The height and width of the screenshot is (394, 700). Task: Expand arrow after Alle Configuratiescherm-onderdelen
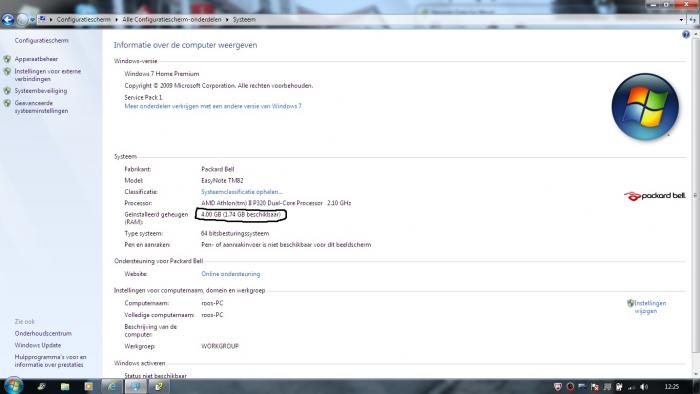click(x=227, y=20)
